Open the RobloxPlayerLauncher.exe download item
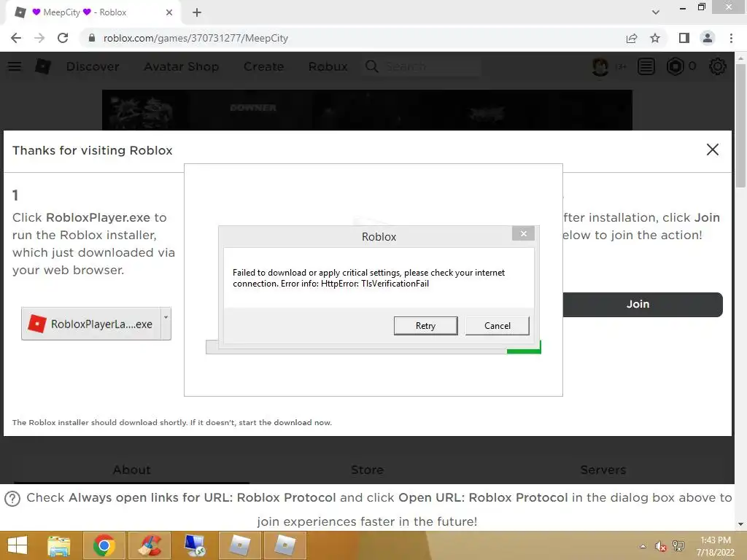Viewport: 747px width, 560px height. coord(91,324)
